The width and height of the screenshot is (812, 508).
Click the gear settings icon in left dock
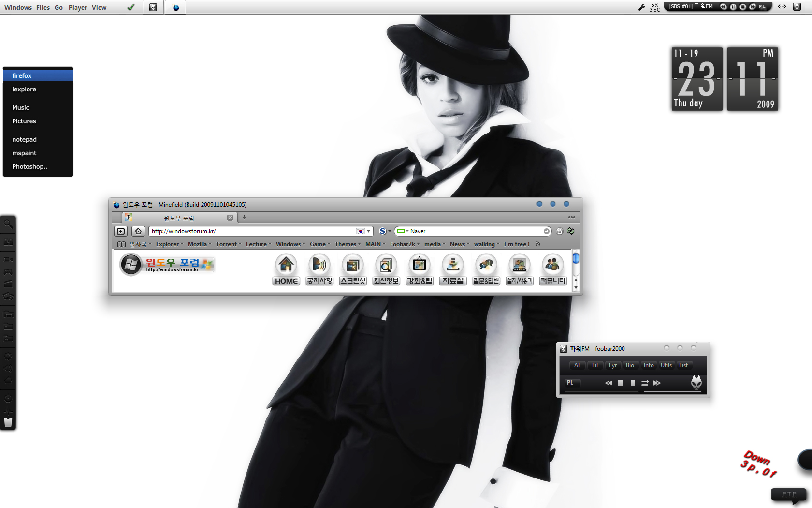point(8,356)
